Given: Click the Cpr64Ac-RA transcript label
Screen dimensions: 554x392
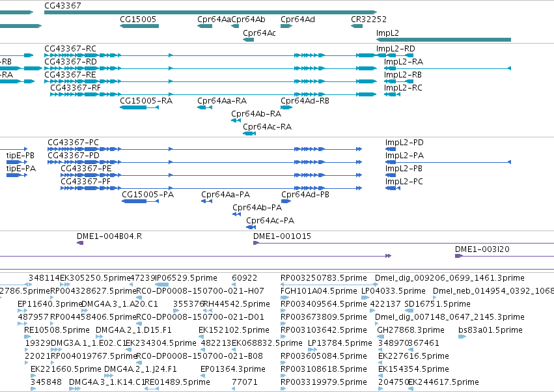Looking at the screenshot, I should pyautogui.click(x=267, y=127).
